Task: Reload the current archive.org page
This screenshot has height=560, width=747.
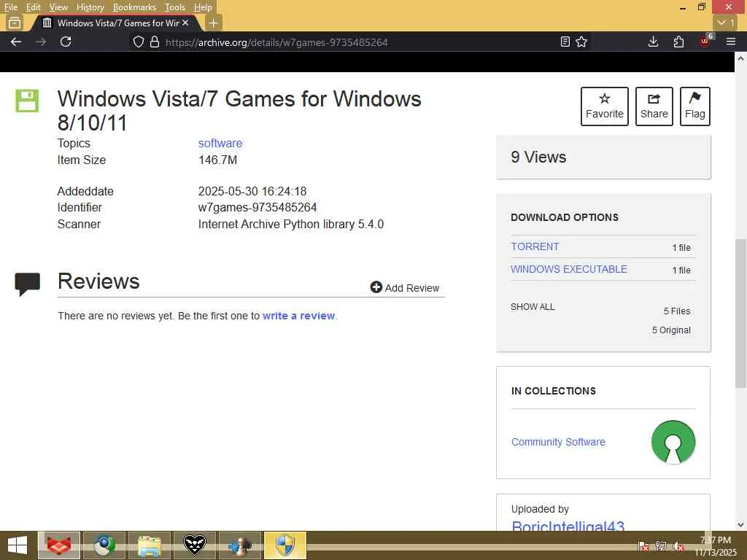Action: click(66, 42)
